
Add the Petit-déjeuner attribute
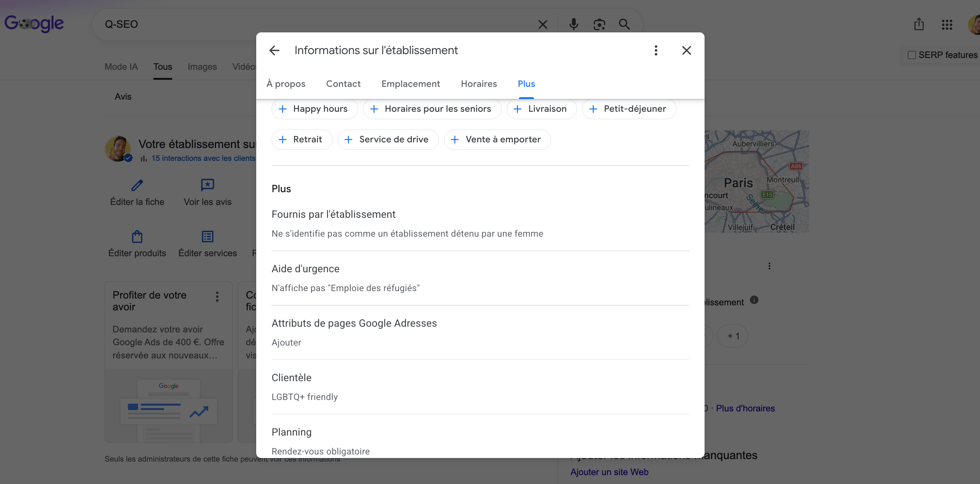pyautogui.click(x=629, y=109)
